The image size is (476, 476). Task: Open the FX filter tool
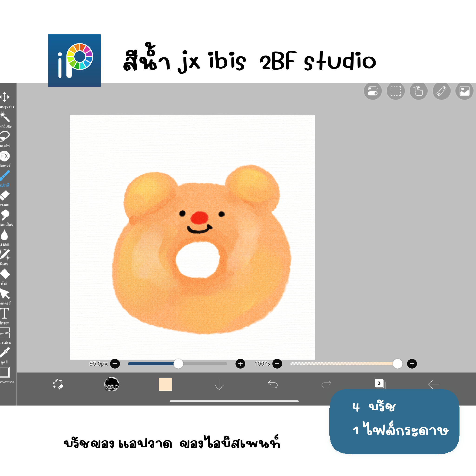pos(4,156)
